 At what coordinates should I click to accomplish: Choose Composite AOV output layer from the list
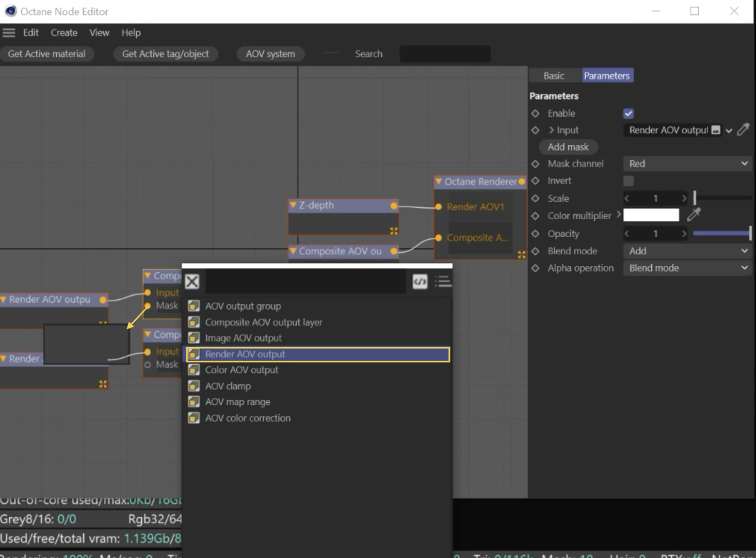pos(318,322)
